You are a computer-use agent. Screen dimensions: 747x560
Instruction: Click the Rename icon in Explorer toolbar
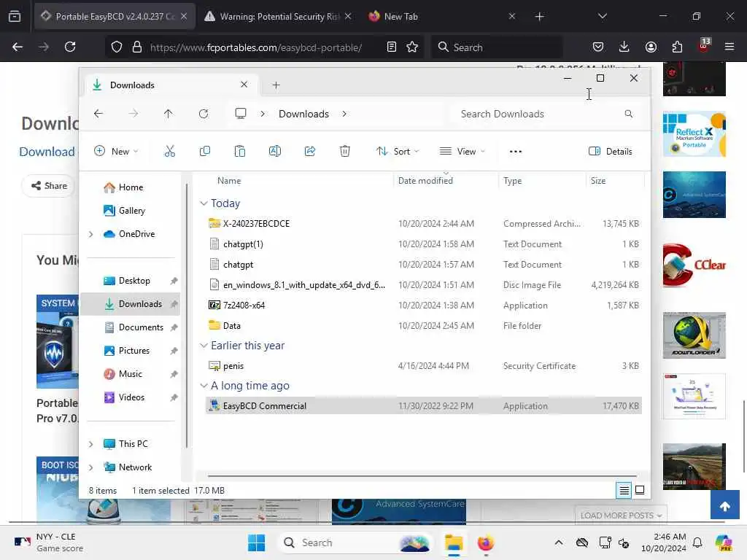click(x=275, y=152)
